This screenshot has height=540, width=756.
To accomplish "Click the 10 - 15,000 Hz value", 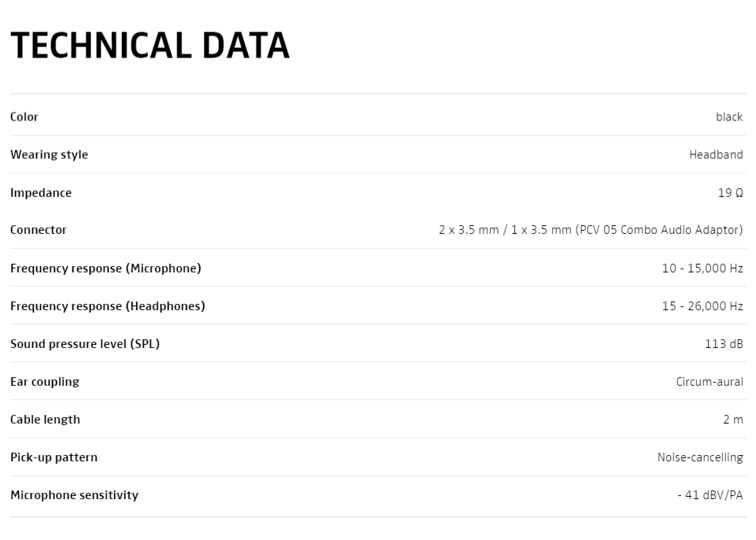I will (702, 268).
